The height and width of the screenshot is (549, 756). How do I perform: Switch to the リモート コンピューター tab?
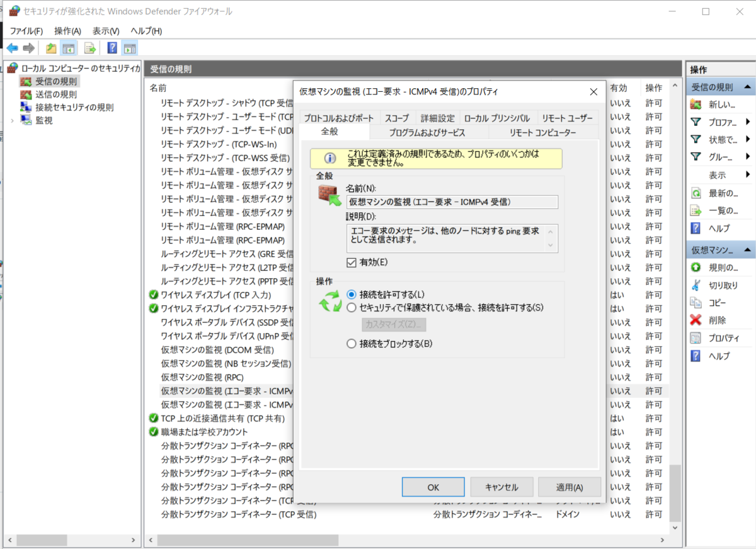click(542, 132)
